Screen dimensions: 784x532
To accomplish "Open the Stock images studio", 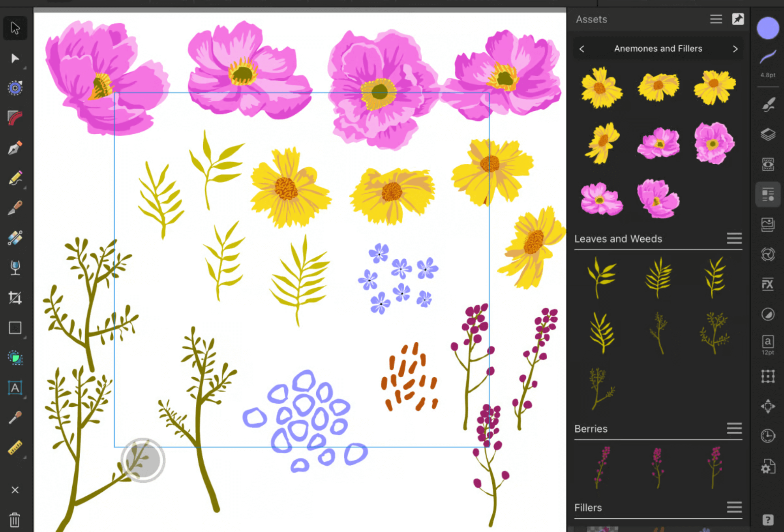I will 768,224.
